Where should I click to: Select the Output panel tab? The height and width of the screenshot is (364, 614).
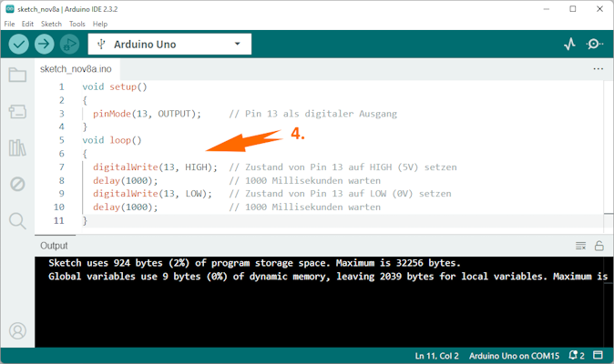[54, 246]
